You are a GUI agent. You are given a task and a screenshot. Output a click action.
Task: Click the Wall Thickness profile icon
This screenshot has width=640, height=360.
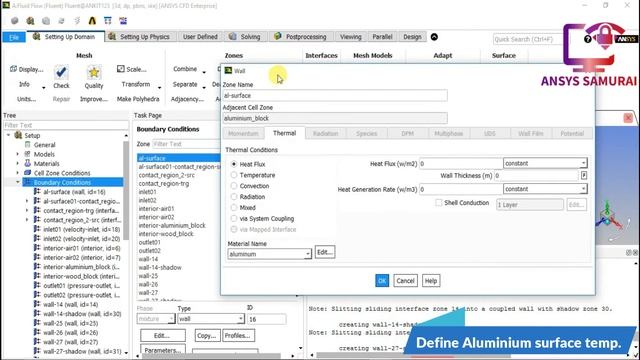point(584,176)
